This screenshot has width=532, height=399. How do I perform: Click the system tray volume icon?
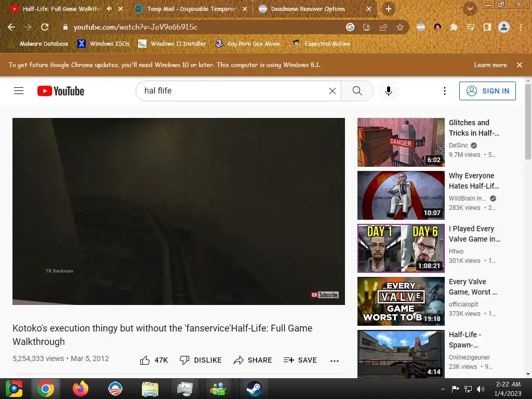point(481,389)
